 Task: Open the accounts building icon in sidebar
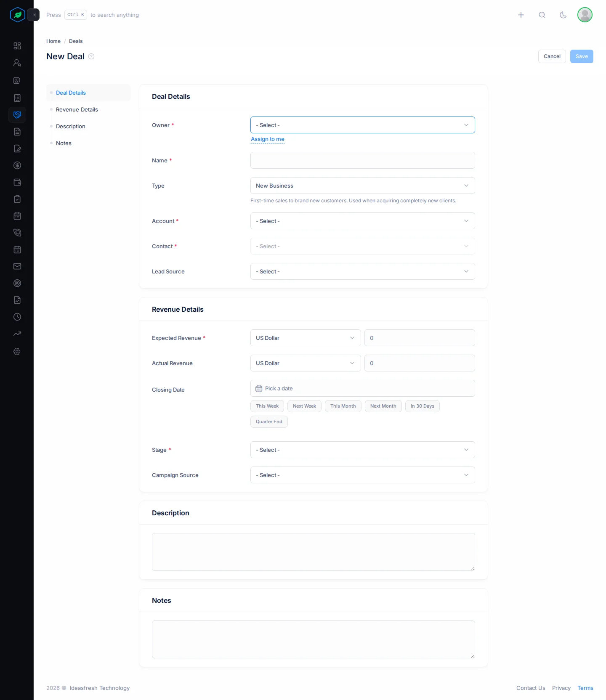click(17, 98)
